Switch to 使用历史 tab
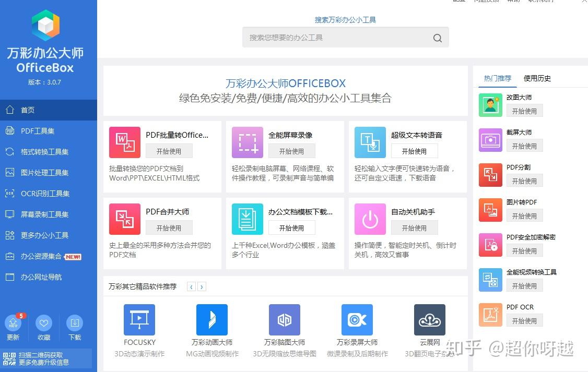The image size is (588, 372). (537, 78)
